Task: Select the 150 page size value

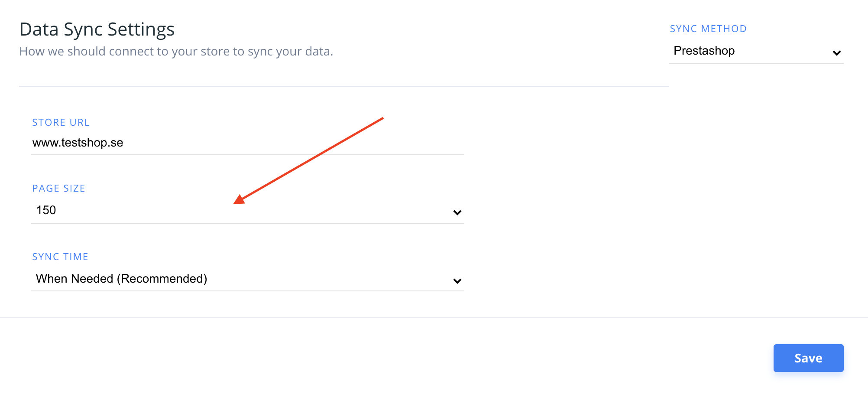Action: coord(46,210)
